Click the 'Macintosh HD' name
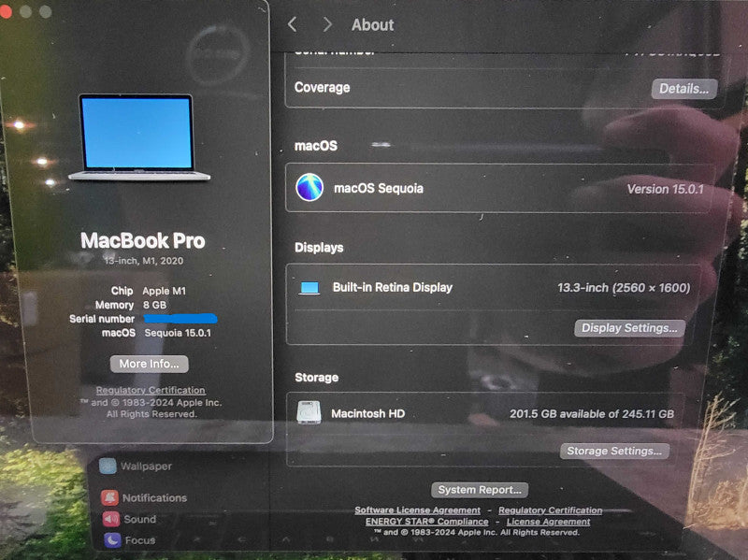The width and height of the screenshot is (748, 560). 367,413
